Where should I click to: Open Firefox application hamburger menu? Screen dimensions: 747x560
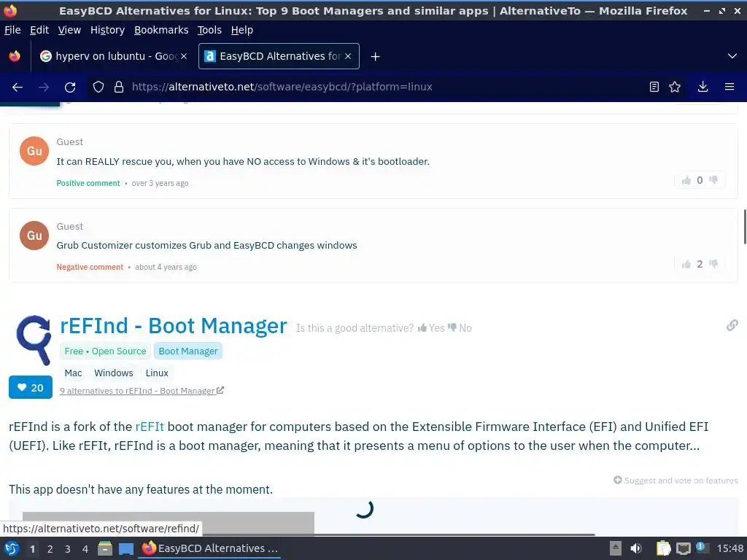(x=729, y=87)
